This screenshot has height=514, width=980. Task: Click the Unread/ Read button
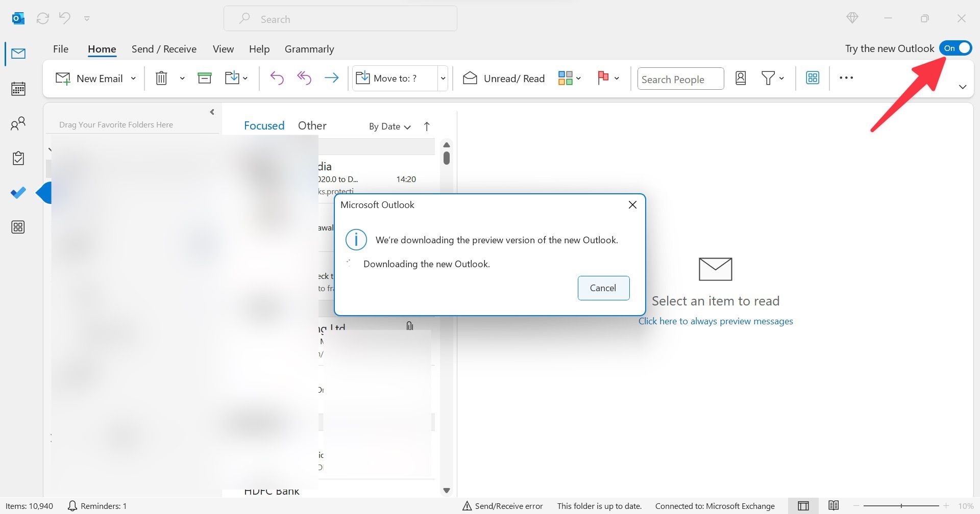(x=504, y=79)
